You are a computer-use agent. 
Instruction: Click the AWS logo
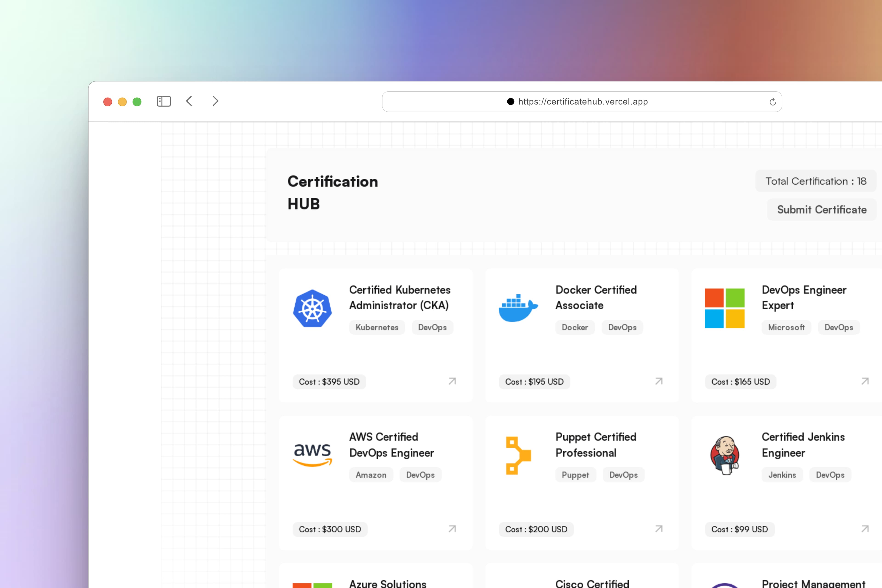click(312, 455)
